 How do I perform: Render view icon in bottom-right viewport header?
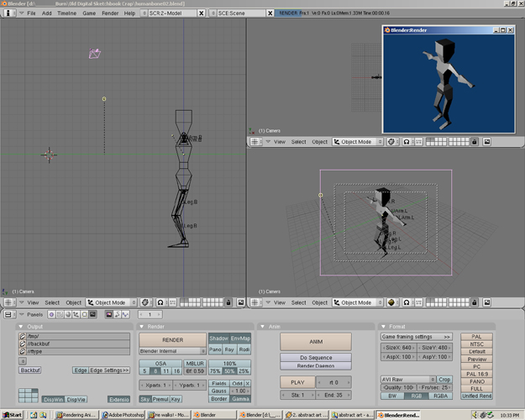pyautogui.click(x=487, y=302)
